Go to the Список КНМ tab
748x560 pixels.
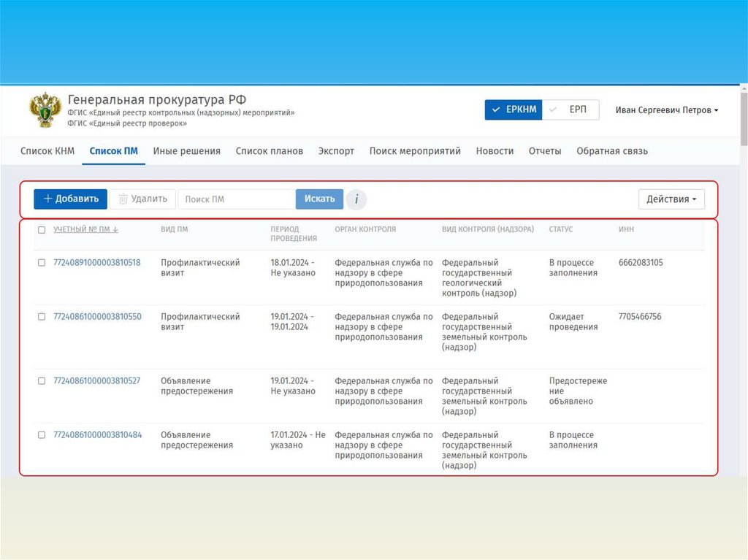(47, 151)
